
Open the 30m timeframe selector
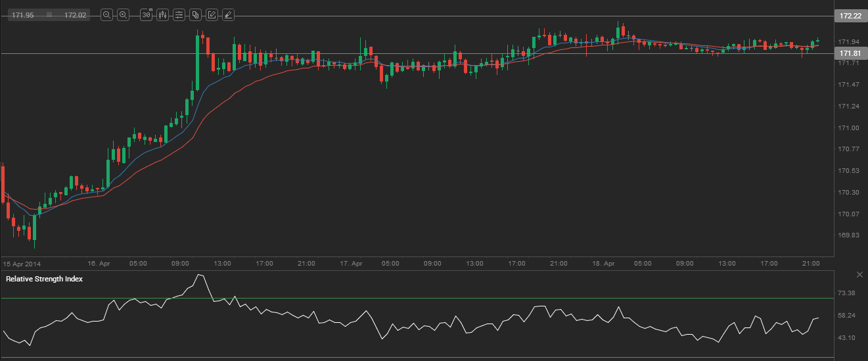coord(147,14)
